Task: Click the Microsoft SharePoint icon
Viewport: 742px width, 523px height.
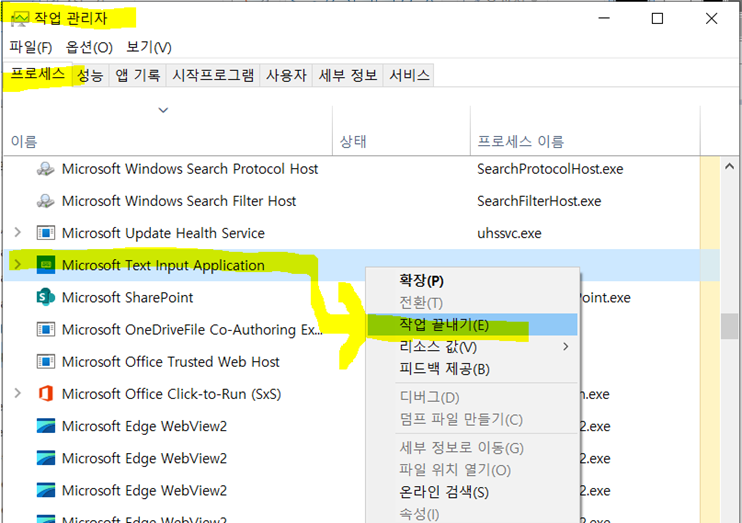Action: [45, 297]
